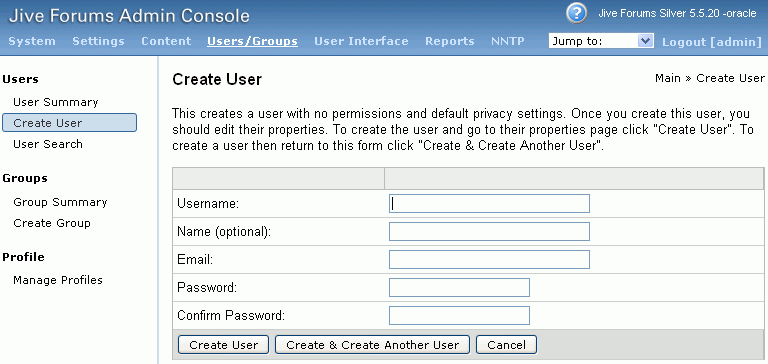Open Group Summary page
Image resolution: width=768 pixels, height=364 pixels.
60,202
